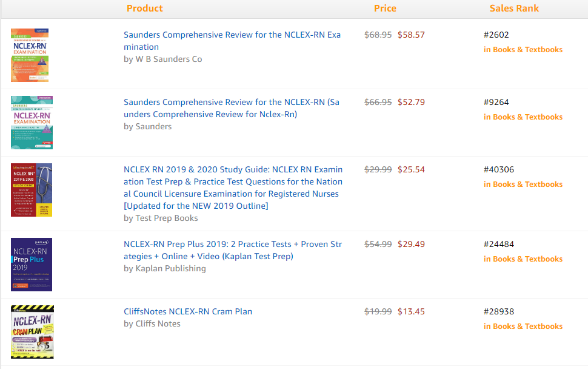Click the $58.57 sale price

pyautogui.click(x=411, y=35)
